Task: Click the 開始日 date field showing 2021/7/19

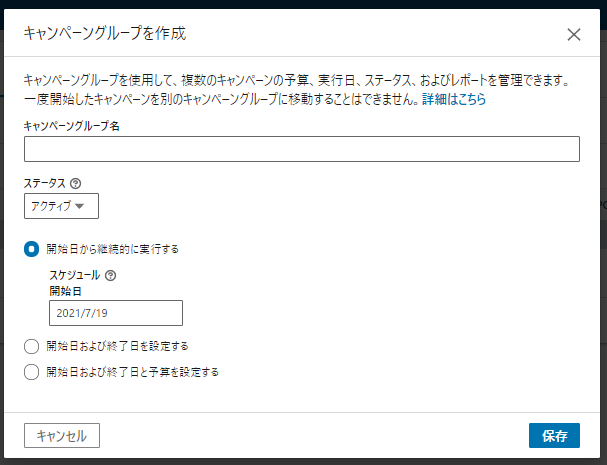Action: [115, 314]
